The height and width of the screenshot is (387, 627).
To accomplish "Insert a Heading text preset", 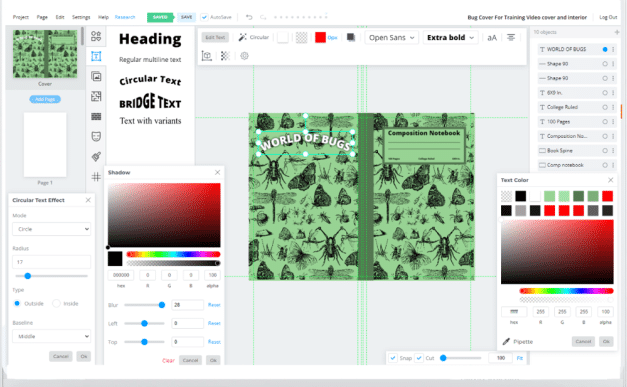I will (150, 39).
